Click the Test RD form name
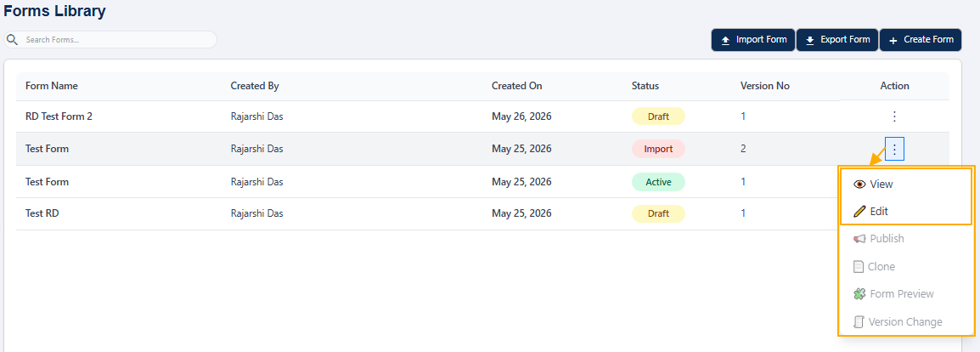The height and width of the screenshot is (352, 980). click(42, 213)
